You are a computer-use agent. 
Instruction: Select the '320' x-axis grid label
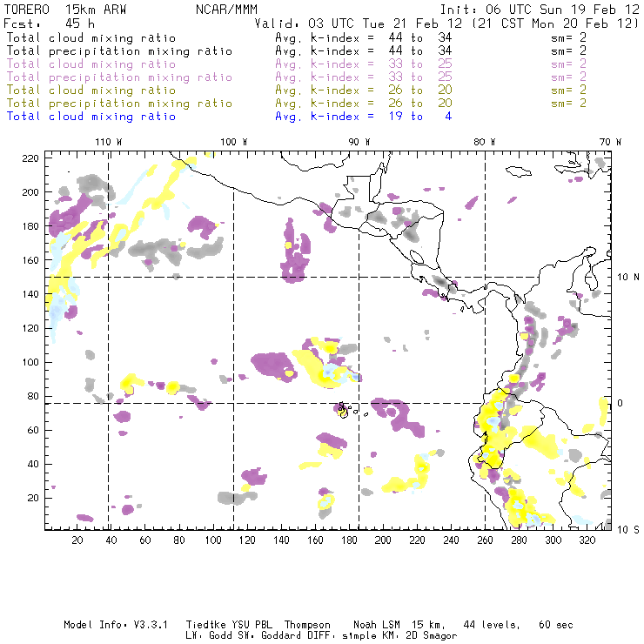(587, 540)
